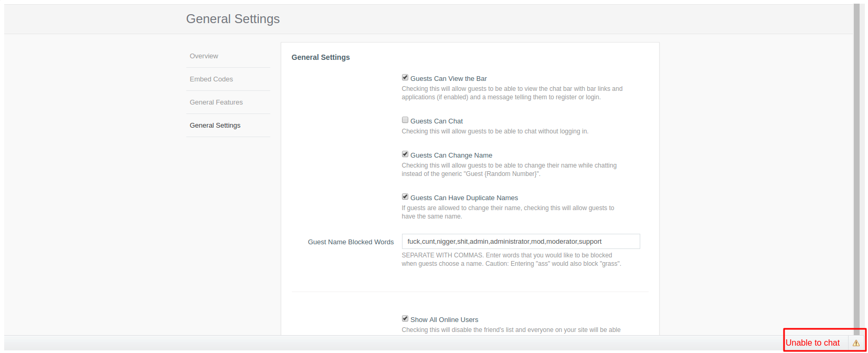
Task: Click the "Guests Can Change Name" label
Action: [451, 155]
